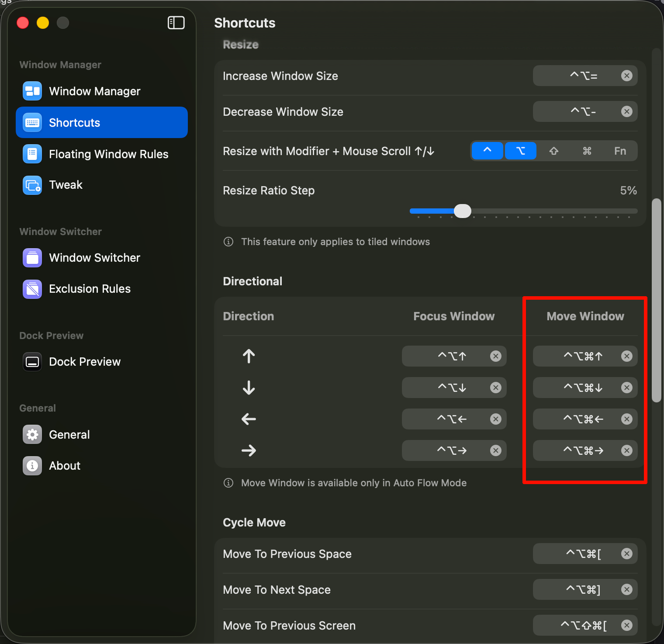664x644 pixels.
Task: Go to Tweak settings
Action: pos(102,185)
